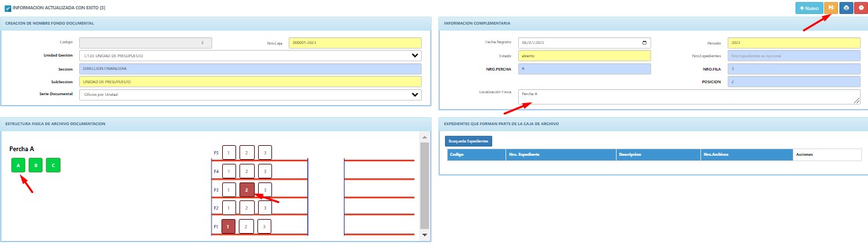Select red position 2 on shelf row F3

247,190
